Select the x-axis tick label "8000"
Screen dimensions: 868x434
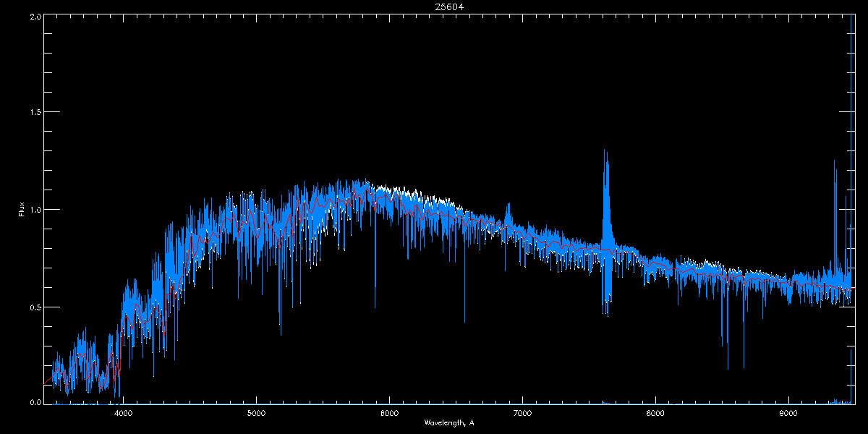pyautogui.click(x=655, y=414)
